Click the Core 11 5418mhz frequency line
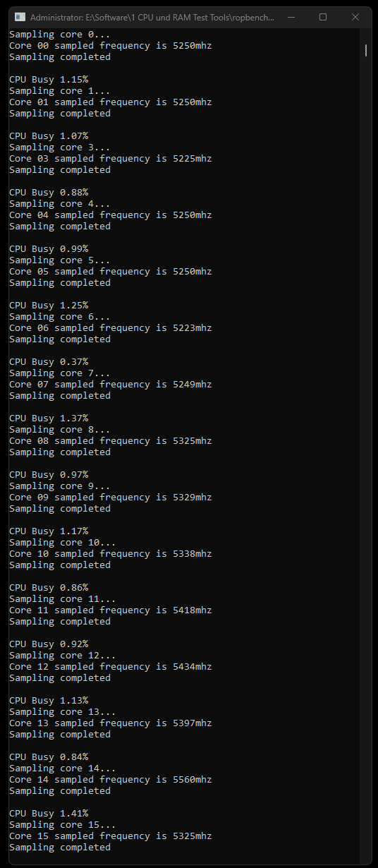The image size is (378, 868). tap(110, 610)
